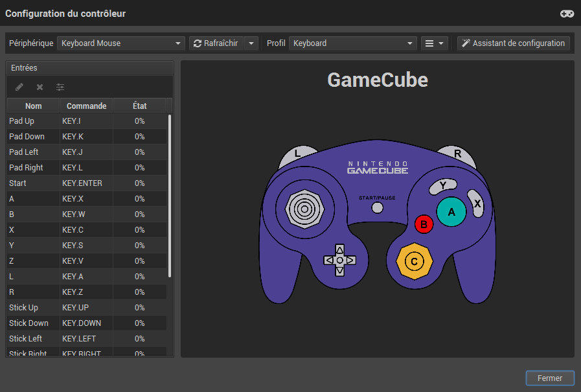Click the D-pad up arrow
Image resolution: width=581 pixels, height=392 pixels.
click(x=340, y=250)
